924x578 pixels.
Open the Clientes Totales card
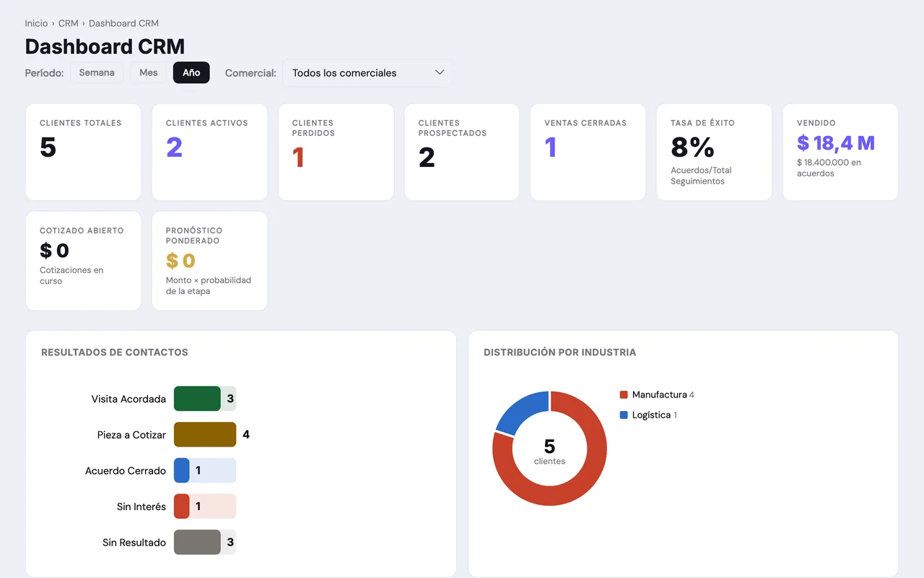pos(83,152)
